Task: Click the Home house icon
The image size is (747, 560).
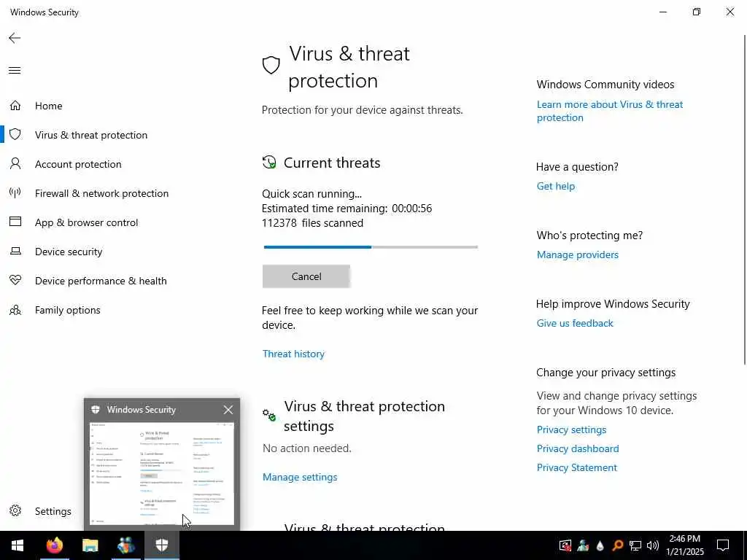Action: coord(15,105)
